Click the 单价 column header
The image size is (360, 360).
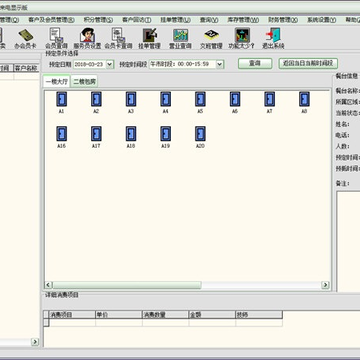119,315
